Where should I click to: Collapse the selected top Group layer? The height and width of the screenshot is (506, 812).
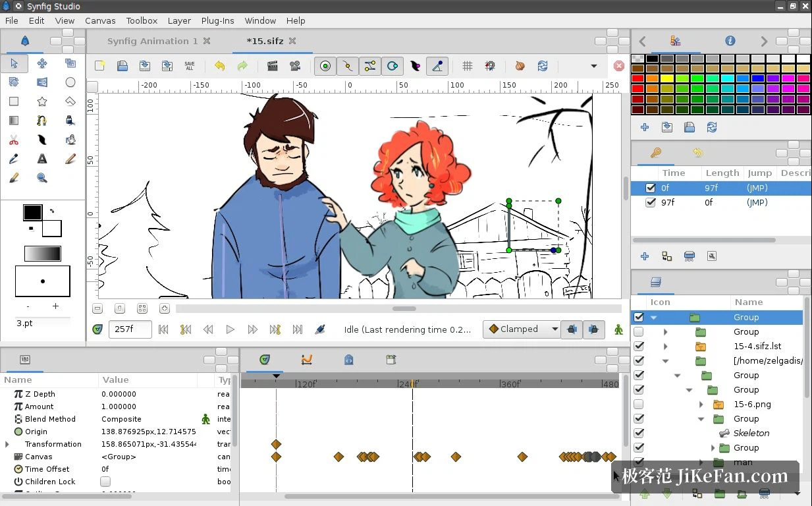click(653, 317)
